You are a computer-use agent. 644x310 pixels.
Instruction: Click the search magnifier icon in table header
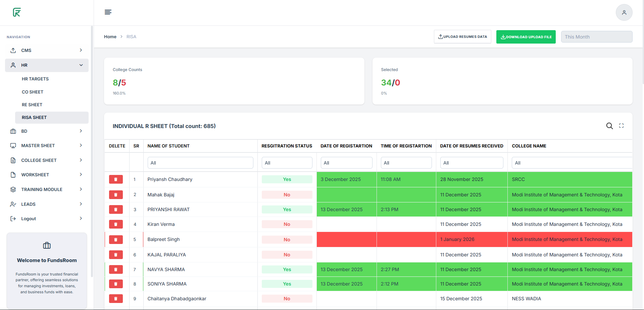[x=609, y=126]
